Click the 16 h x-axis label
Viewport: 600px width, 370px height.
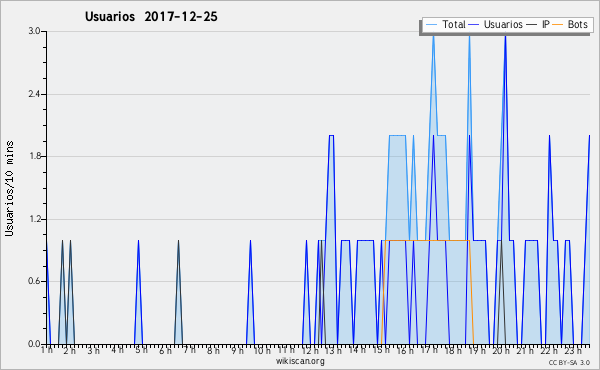coord(405,350)
